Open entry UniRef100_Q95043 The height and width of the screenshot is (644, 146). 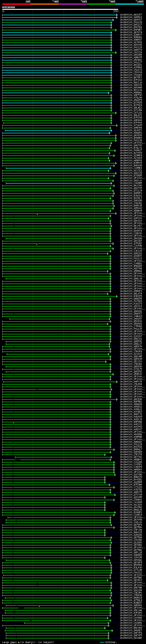tap(131, 208)
